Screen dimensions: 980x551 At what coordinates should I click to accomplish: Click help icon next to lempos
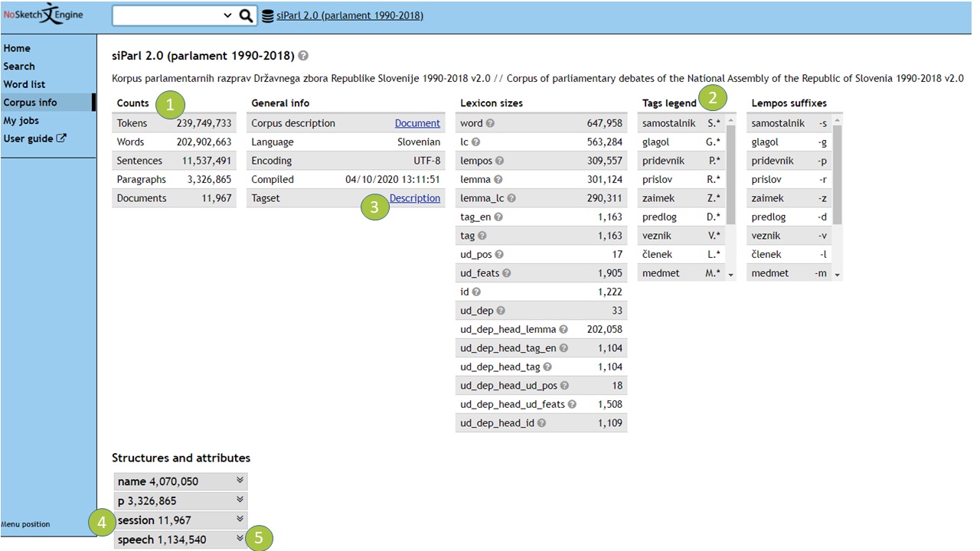[499, 161]
